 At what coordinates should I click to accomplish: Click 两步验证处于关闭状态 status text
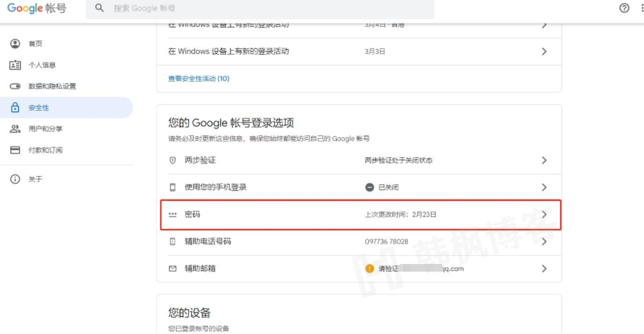399,160
